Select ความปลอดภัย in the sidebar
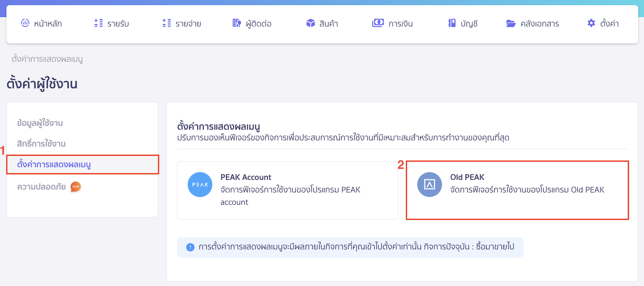Viewport: 644px width, 286px height. [41, 187]
